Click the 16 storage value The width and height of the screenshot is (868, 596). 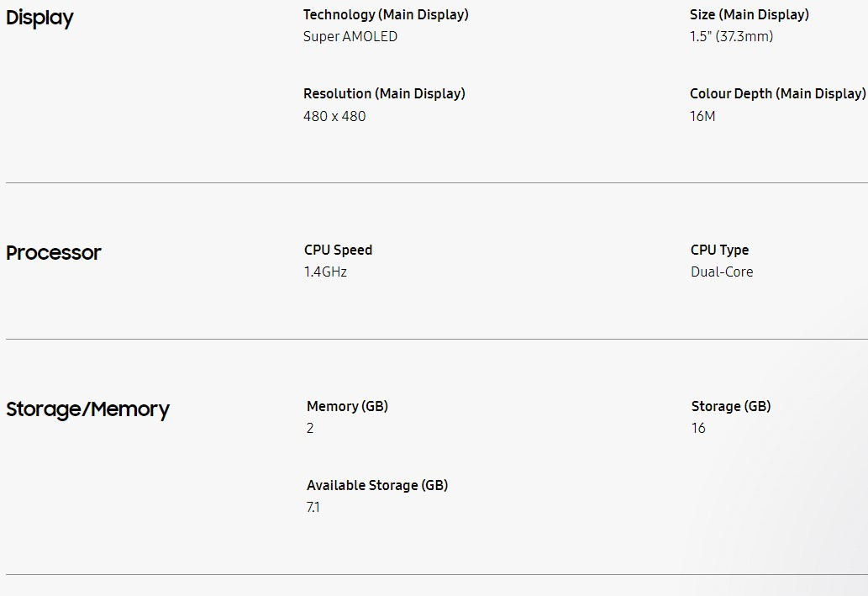(698, 428)
